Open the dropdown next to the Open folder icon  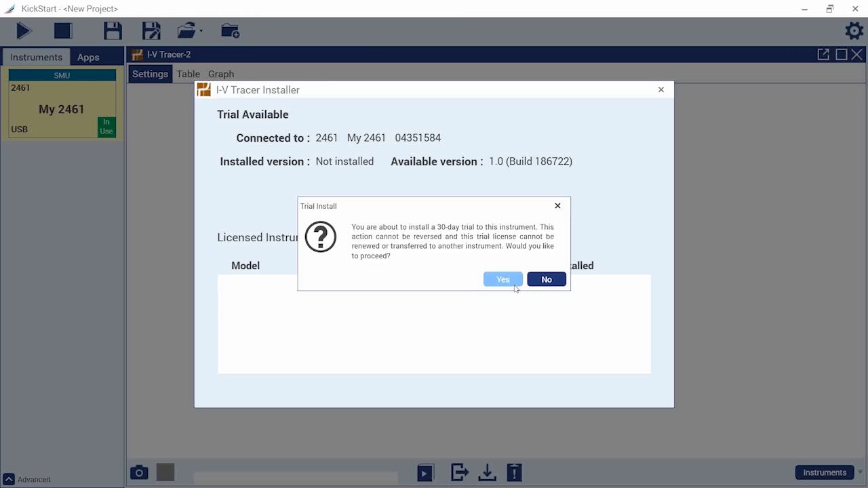[201, 30]
